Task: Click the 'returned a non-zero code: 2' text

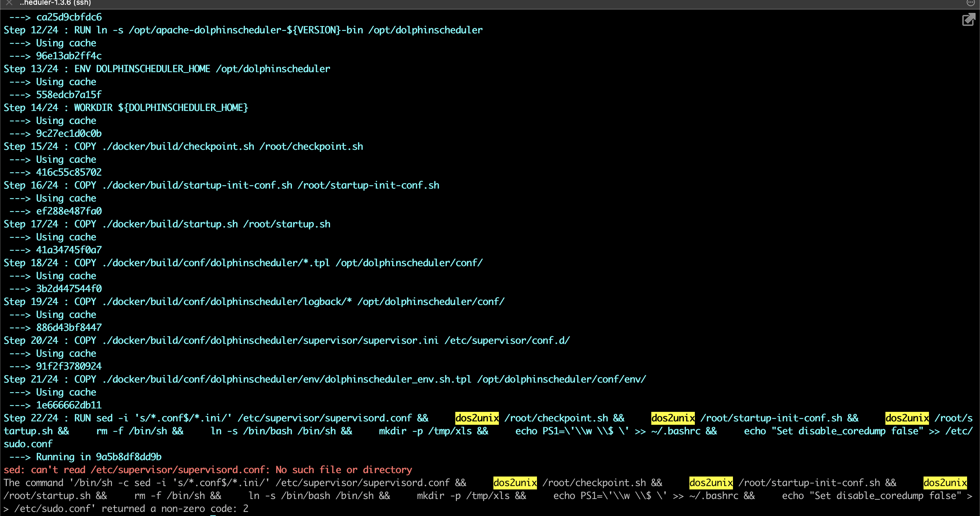Action: point(175,509)
